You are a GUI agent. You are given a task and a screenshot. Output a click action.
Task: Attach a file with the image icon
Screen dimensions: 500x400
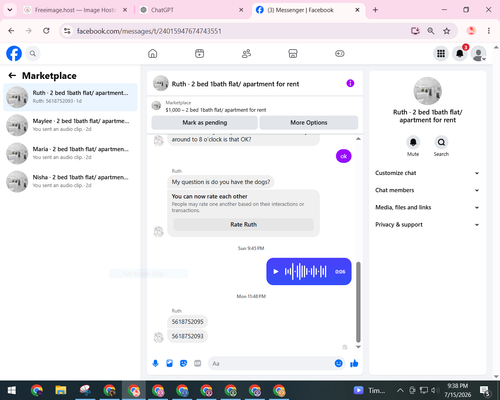169,363
